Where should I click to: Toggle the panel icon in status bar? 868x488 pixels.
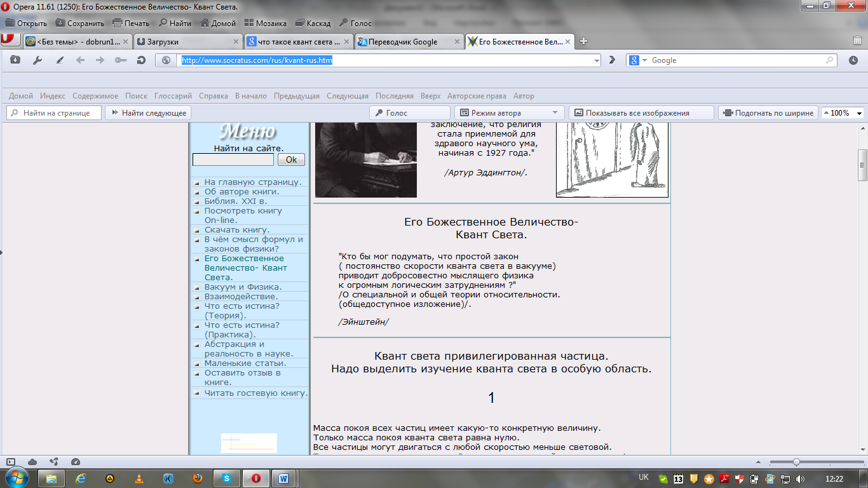pos(10,462)
